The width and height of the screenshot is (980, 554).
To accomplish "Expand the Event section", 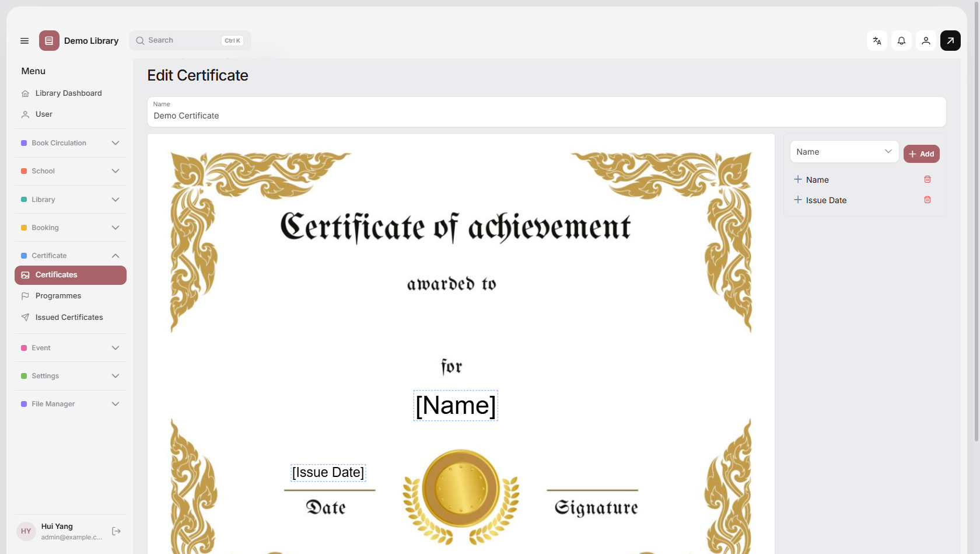I will [x=70, y=348].
